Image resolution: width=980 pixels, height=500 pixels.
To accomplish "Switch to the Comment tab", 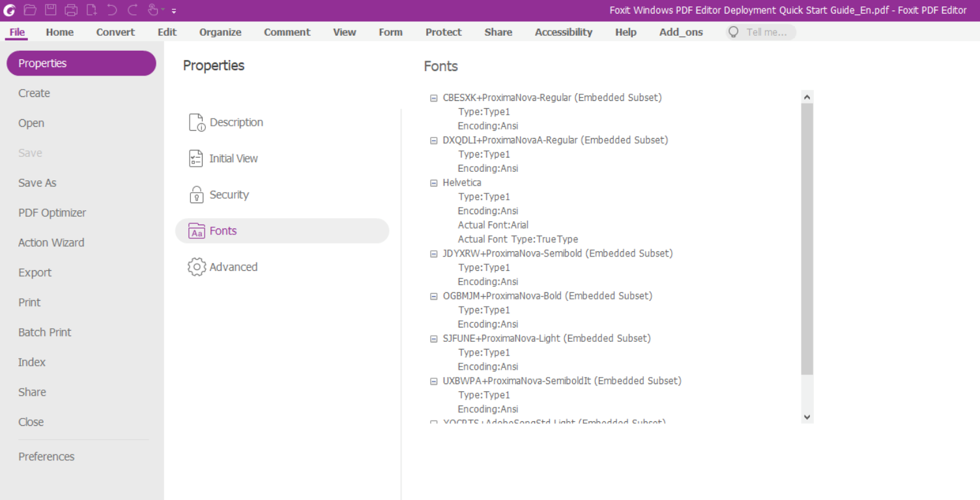I will 287,32.
